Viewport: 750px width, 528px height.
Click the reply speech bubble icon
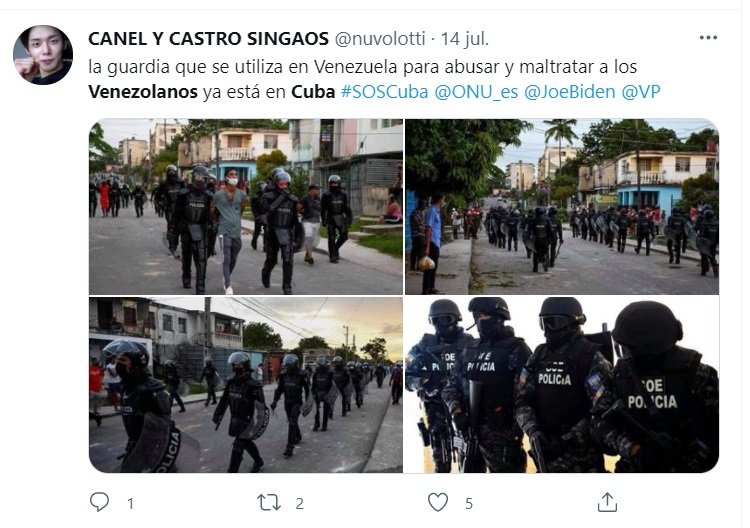point(99,502)
